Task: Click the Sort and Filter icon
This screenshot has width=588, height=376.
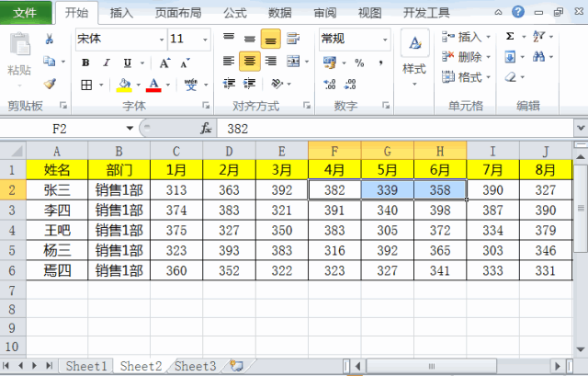Action: coord(539,37)
